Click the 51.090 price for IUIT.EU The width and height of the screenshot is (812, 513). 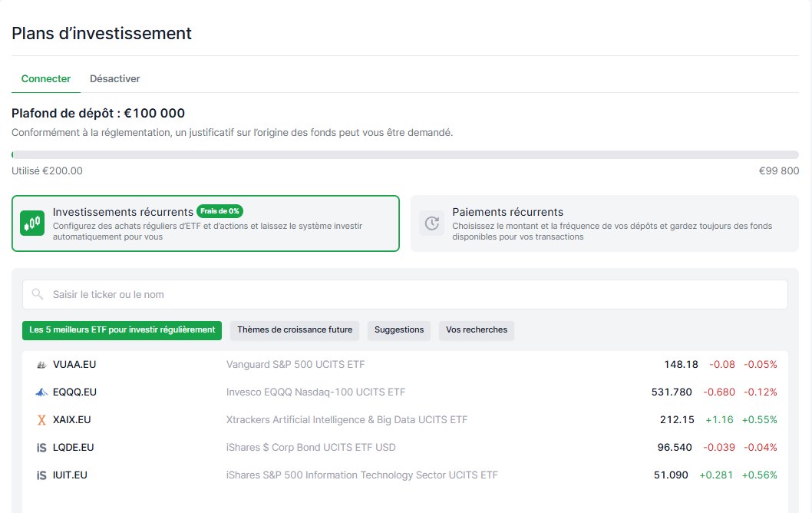pyautogui.click(x=671, y=475)
